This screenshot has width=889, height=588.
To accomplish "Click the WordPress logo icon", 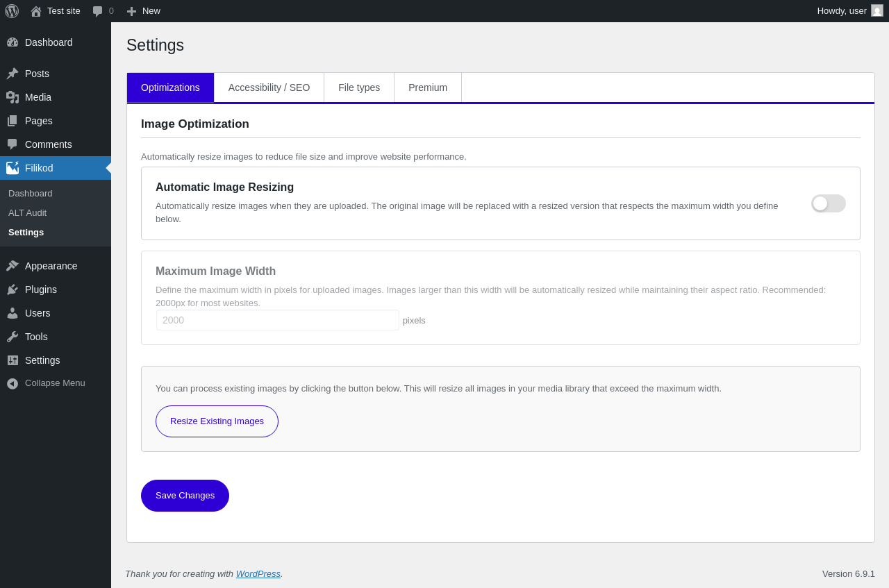I will tap(12, 11).
